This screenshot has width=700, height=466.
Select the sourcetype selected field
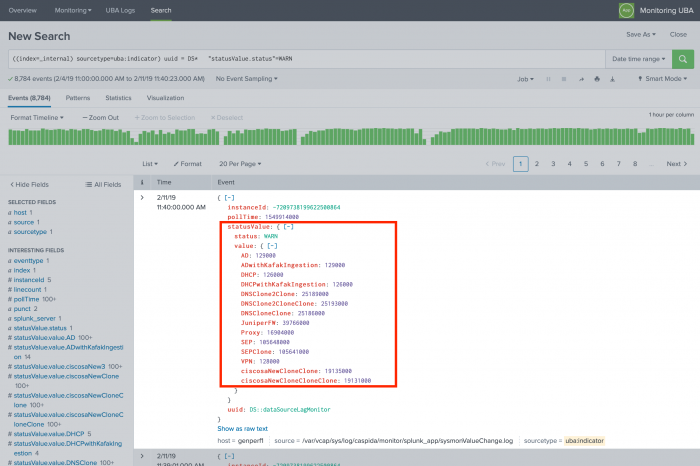[x=30, y=232]
